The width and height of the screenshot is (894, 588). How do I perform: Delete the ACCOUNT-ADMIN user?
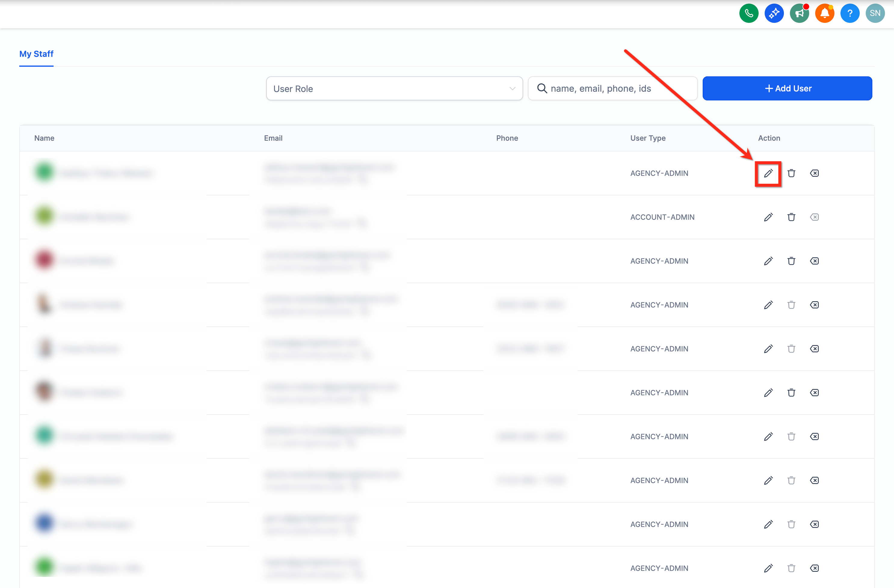point(791,217)
